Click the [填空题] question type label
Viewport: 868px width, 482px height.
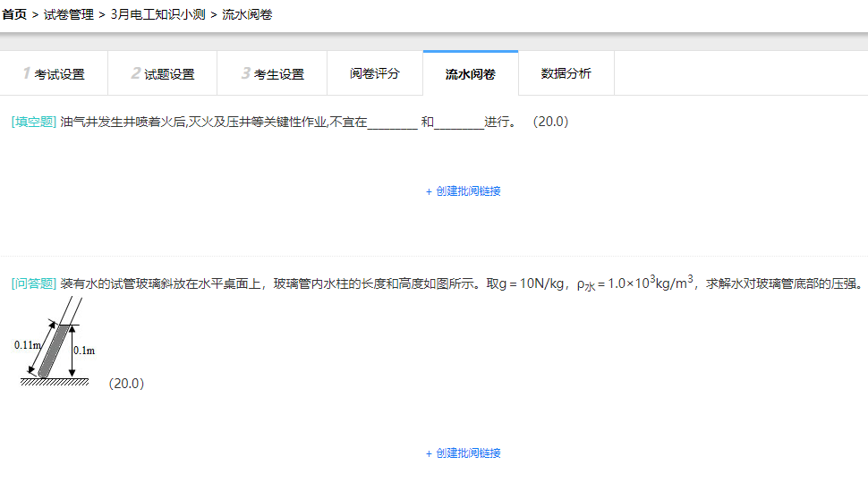34,122
